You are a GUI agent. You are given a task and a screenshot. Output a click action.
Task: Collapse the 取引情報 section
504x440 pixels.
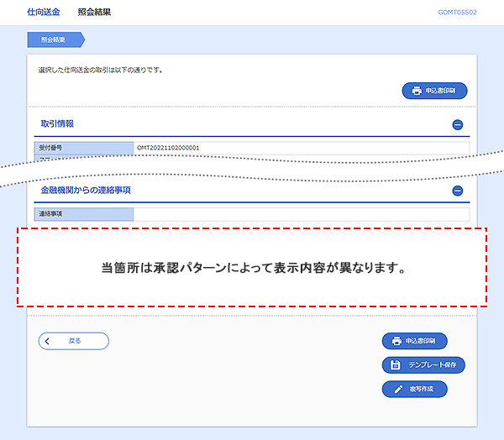point(458,125)
